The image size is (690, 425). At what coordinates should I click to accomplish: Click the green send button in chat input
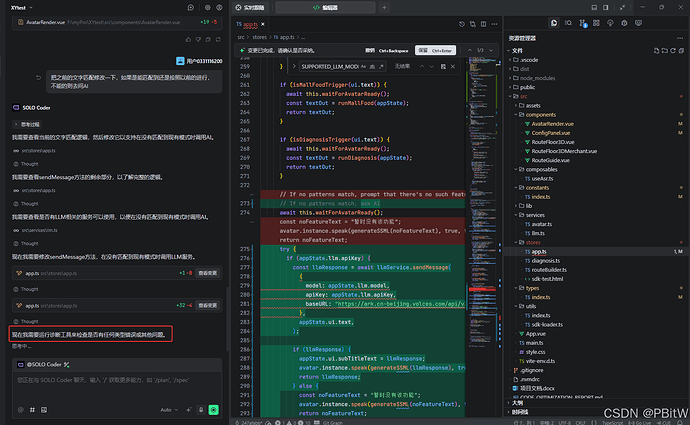(213, 409)
